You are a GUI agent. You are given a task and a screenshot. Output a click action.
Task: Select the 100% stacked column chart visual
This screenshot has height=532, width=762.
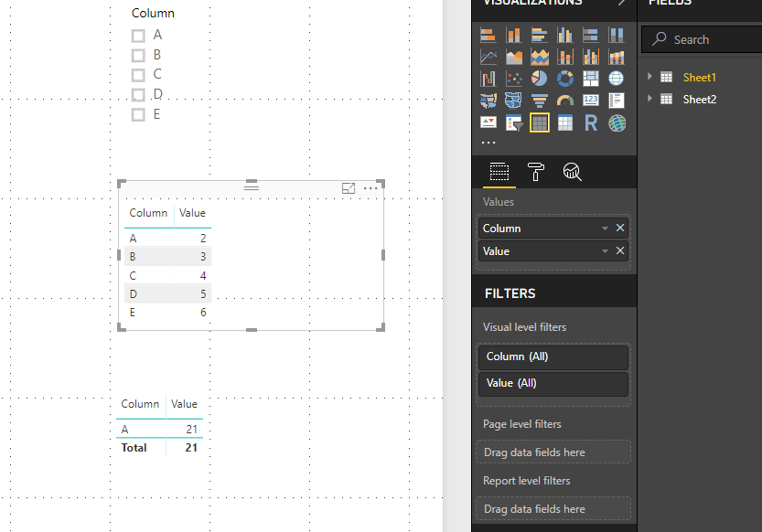[x=617, y=35]
